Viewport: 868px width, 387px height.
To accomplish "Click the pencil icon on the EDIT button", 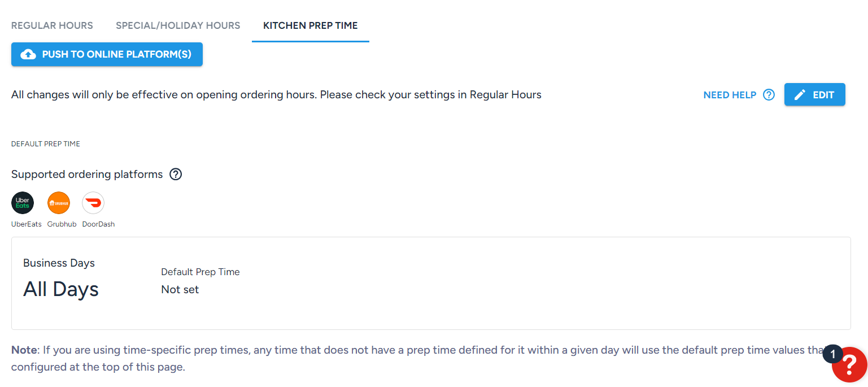I will 800,94.
